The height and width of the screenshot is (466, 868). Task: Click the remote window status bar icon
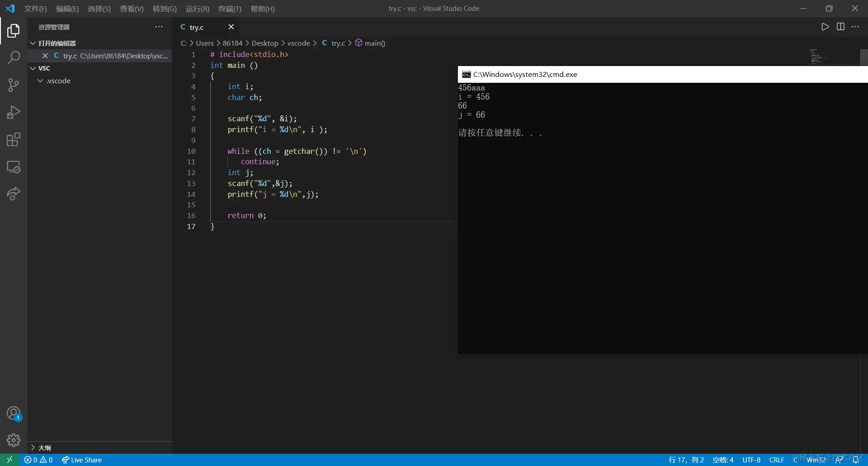click(9, 460)
